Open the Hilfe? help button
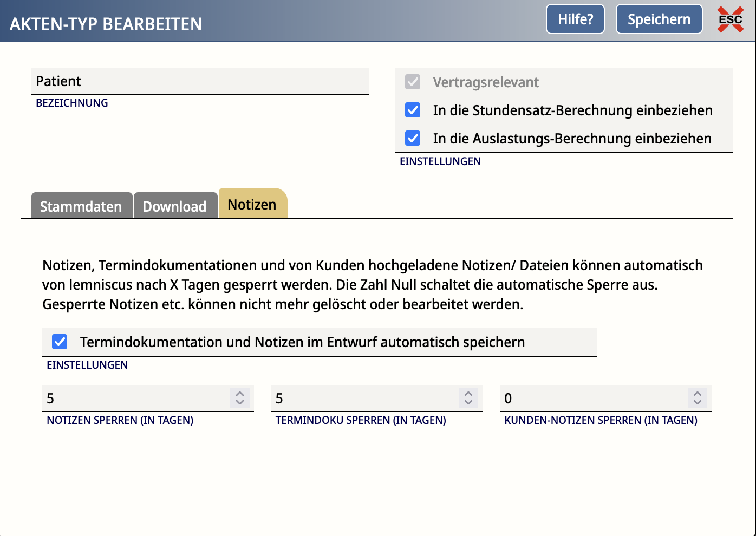Screen dimensions: 756x536 [x=575, y=19]
